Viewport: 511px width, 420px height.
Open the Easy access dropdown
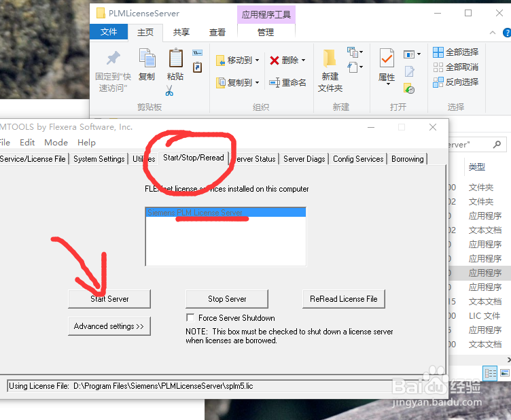tap(355, 67)
